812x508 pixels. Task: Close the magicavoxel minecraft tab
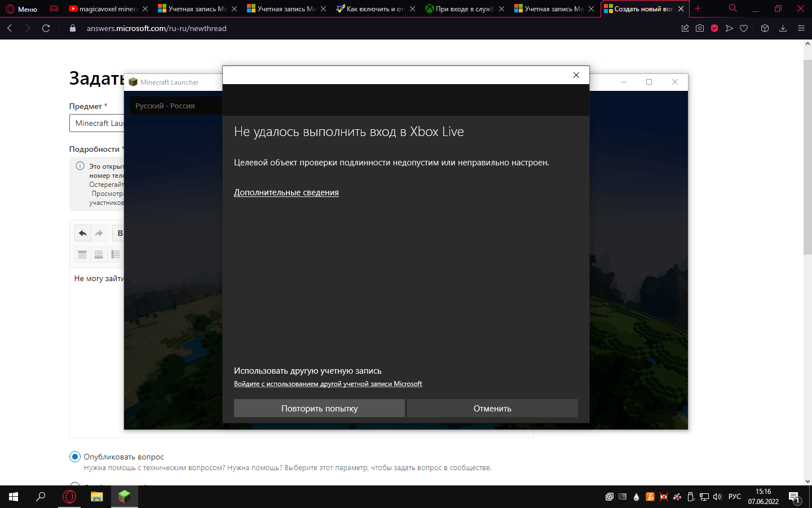145,9
